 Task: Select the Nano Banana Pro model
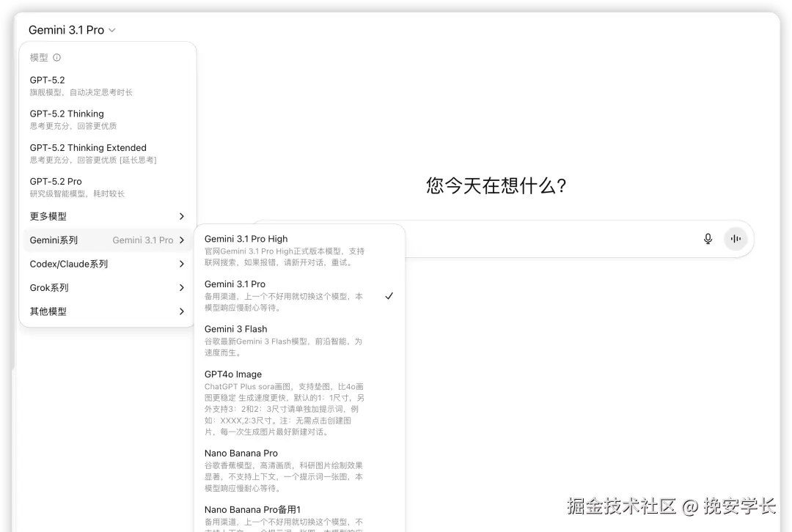pyautogui.click(x=299, y=470)
